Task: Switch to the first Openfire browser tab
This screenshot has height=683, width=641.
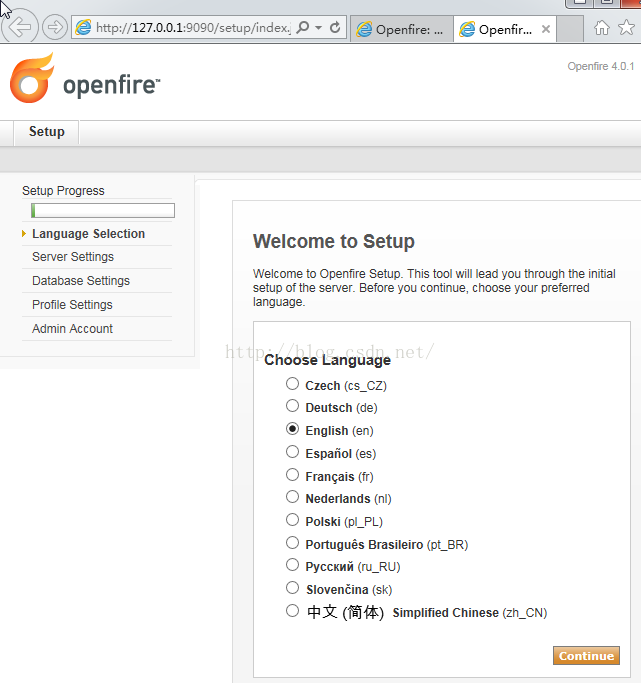Action: pos(401,29)
